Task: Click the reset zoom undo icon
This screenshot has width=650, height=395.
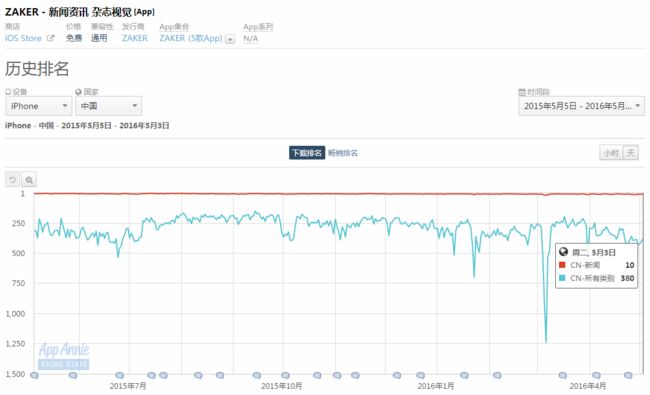Action: tap(12, 179)
